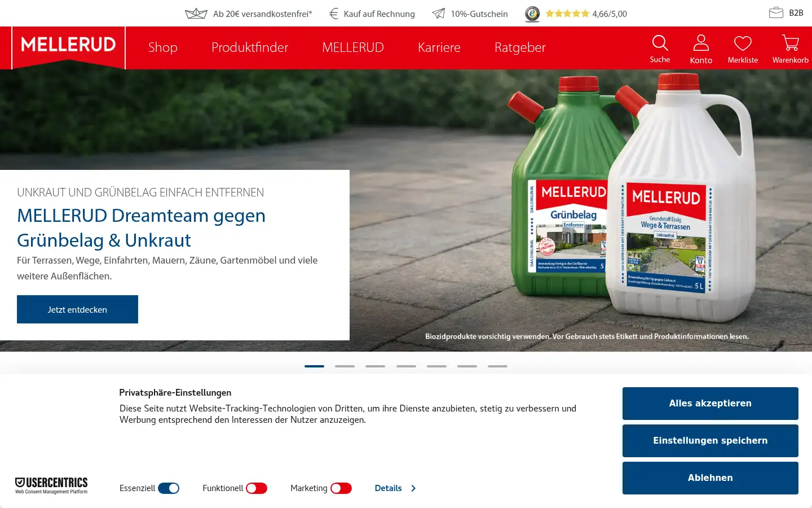Open the Produktfinder menu item
The width and height of the screenshot is (812, 508).
click(250, 47)
